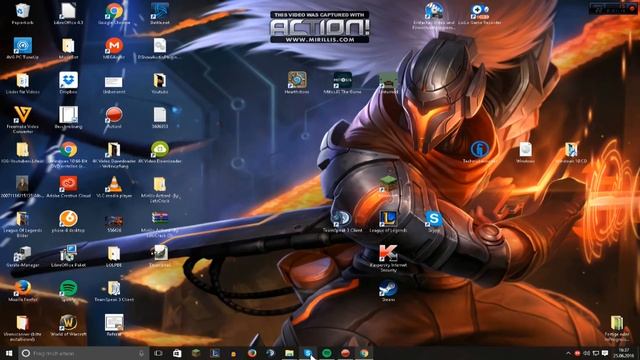Open League of Legends shortcut with L icon
Image resolution: width=640 pixels, height=360 pixels.
point(388,222)
